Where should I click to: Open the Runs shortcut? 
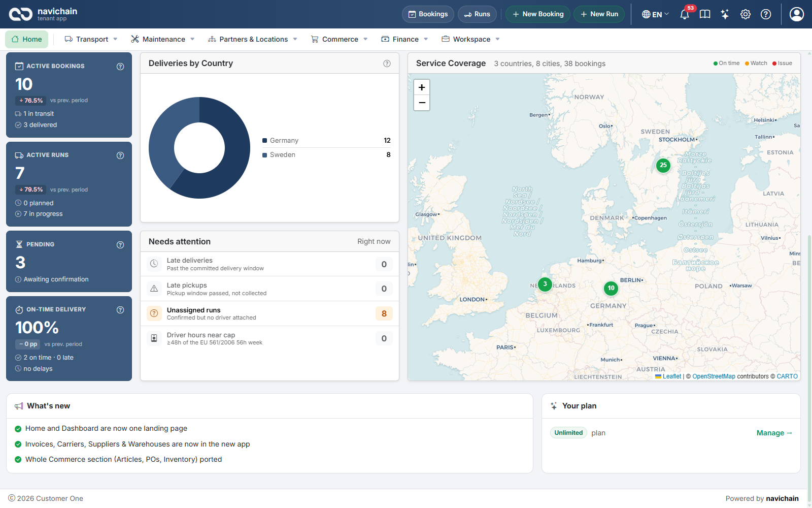tap(477, 14)
